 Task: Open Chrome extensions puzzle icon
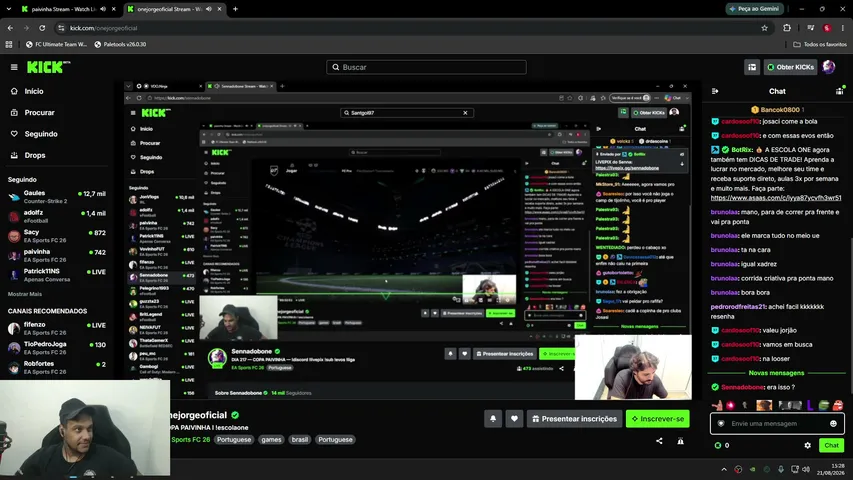coord(787,28)
